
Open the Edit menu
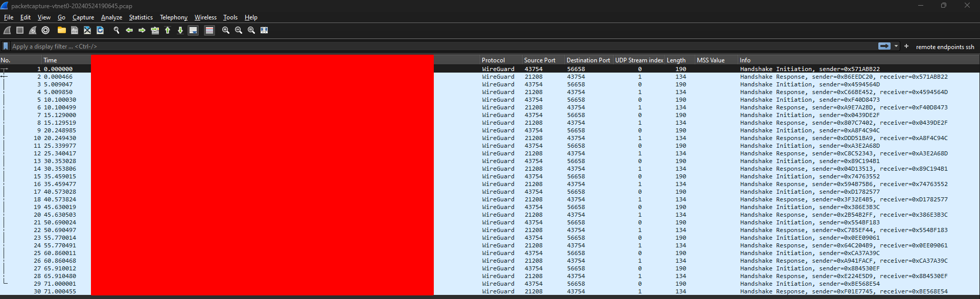point(26,17)
